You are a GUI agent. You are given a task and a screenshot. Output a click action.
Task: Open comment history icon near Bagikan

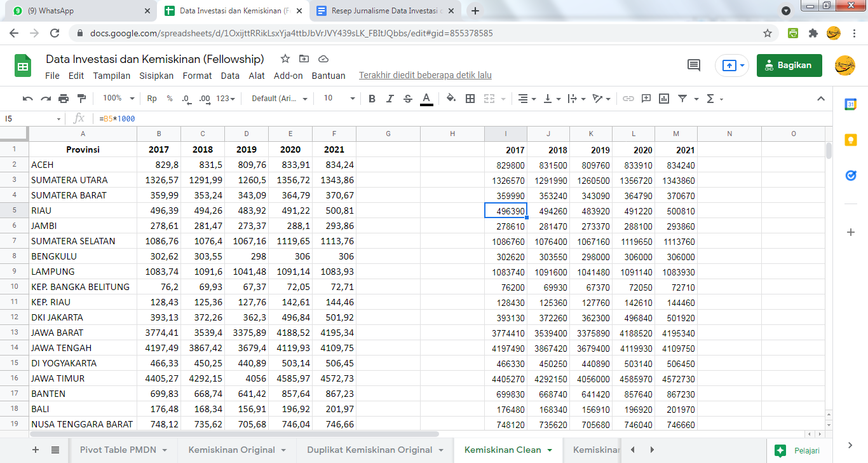pyautogui.click(x=694, y=65)
